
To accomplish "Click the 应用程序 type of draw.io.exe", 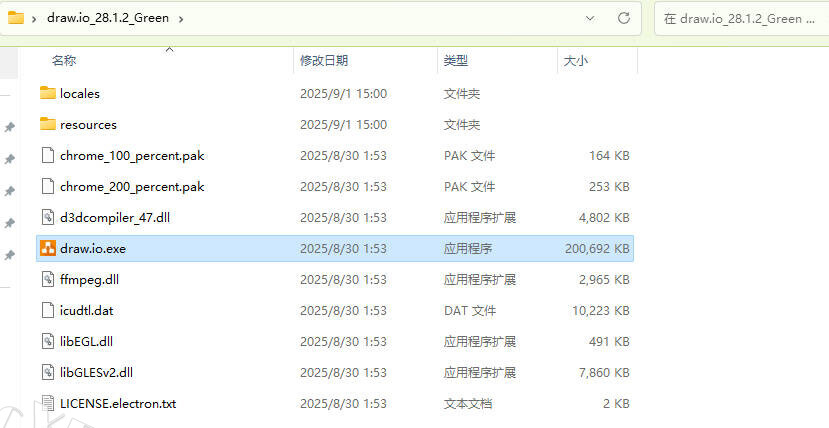I will 468,248.
